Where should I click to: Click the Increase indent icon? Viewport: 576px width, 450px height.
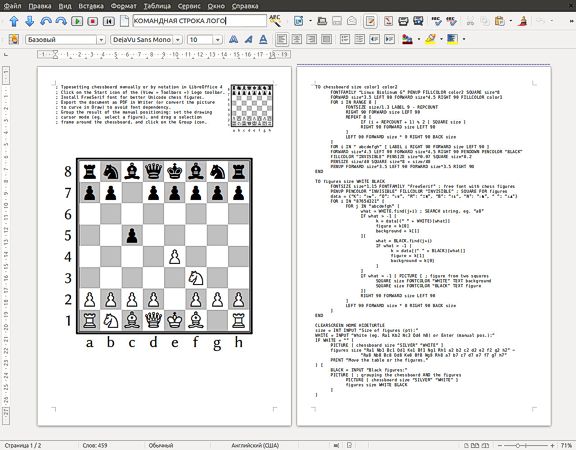(389, 39)
